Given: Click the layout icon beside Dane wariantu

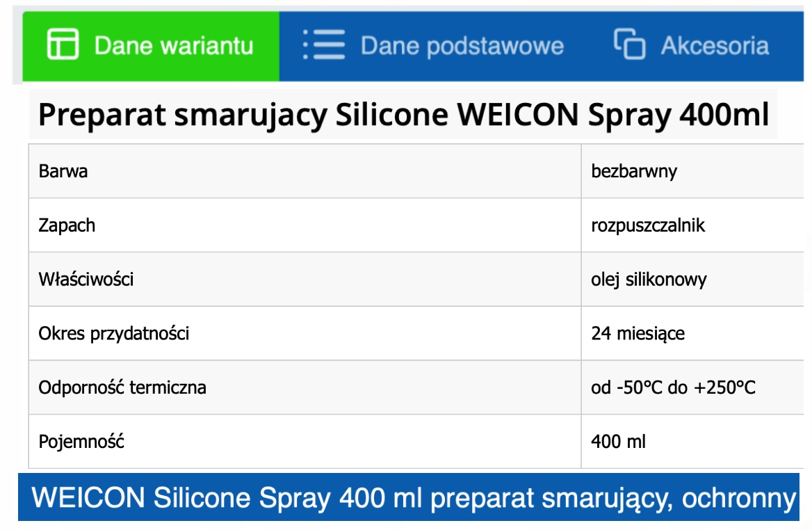Looking at the screenshot, I should 63,45.
